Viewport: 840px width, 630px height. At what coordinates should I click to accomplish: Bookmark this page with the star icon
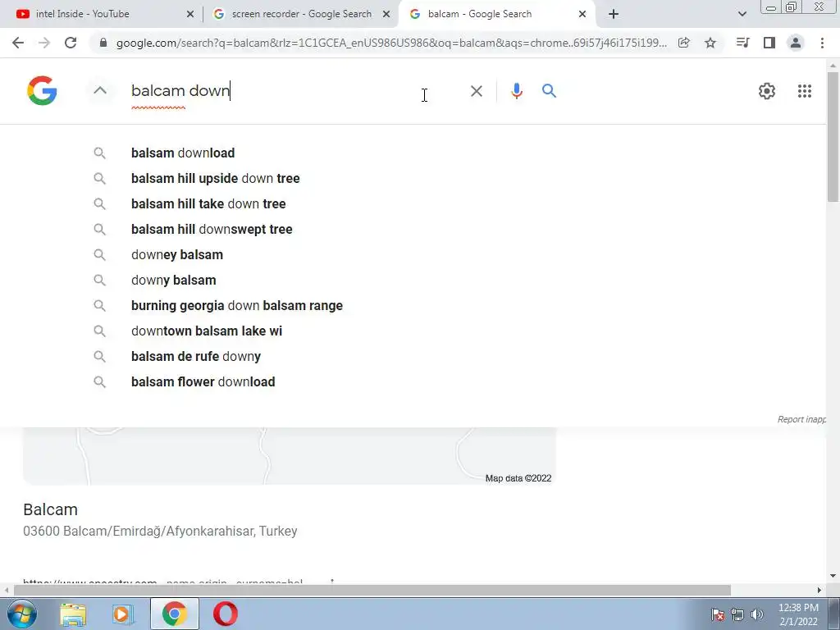[x=710, y=43]
